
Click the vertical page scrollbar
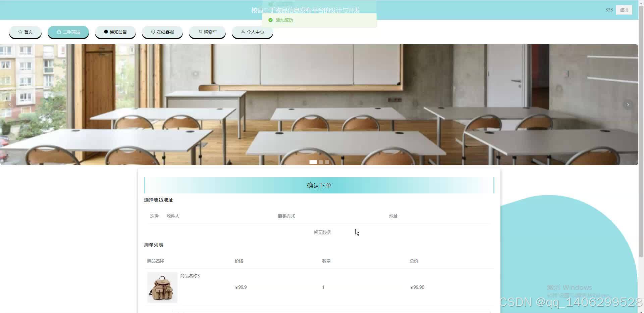[641, 131]
